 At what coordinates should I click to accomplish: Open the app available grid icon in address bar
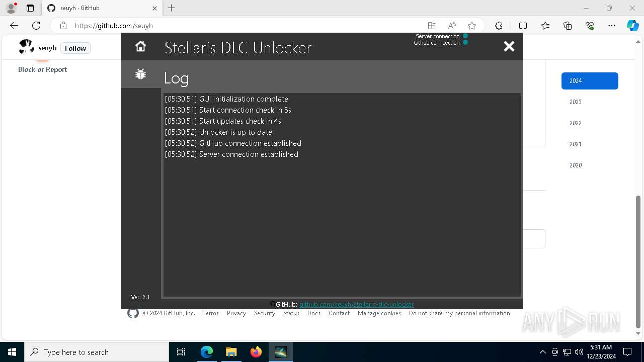[432, 26]
